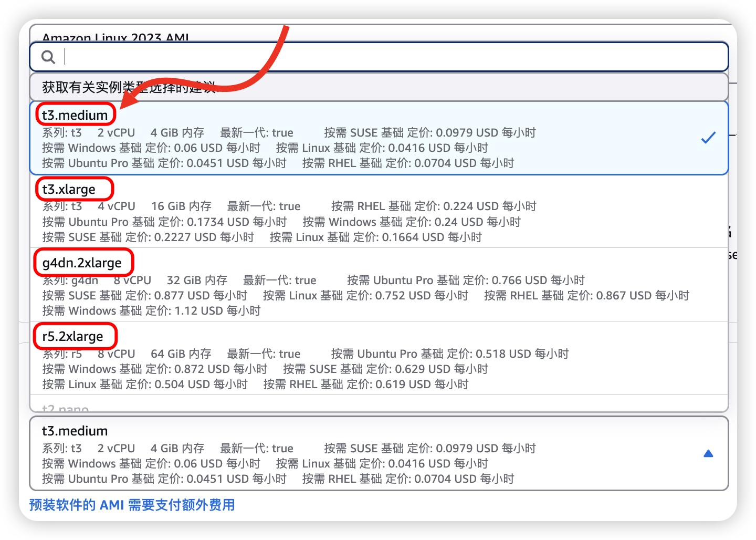Click t3.xlarge 16 GiB memory text
This screenshot has height=540, width=756.
[181, 206]
